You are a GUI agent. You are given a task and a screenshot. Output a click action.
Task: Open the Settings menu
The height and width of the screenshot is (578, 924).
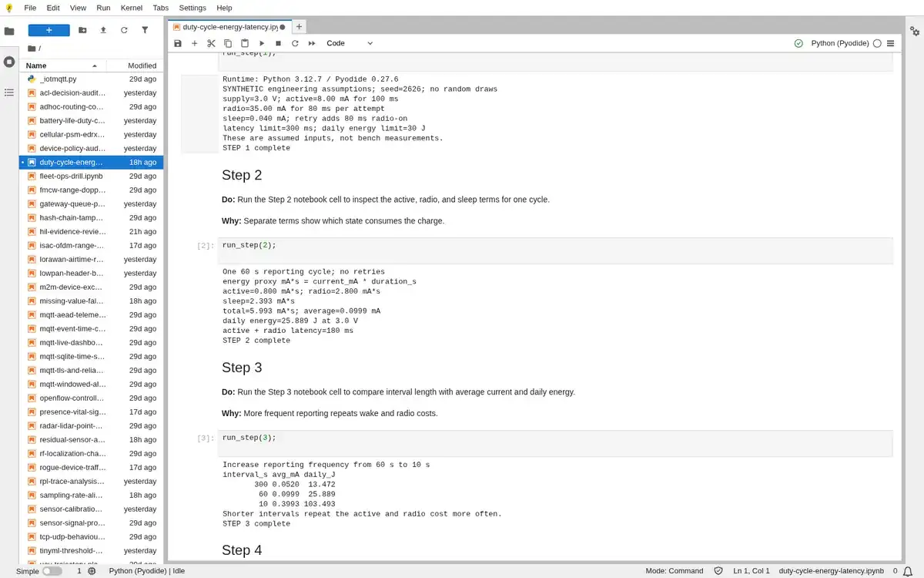pyautogui.click(x=192, y=8)
